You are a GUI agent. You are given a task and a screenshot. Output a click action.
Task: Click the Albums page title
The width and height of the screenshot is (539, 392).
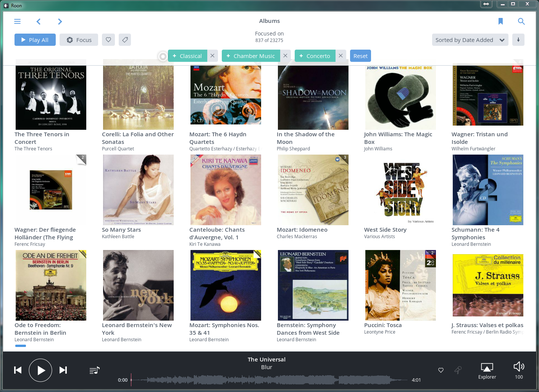pos(269,21)
